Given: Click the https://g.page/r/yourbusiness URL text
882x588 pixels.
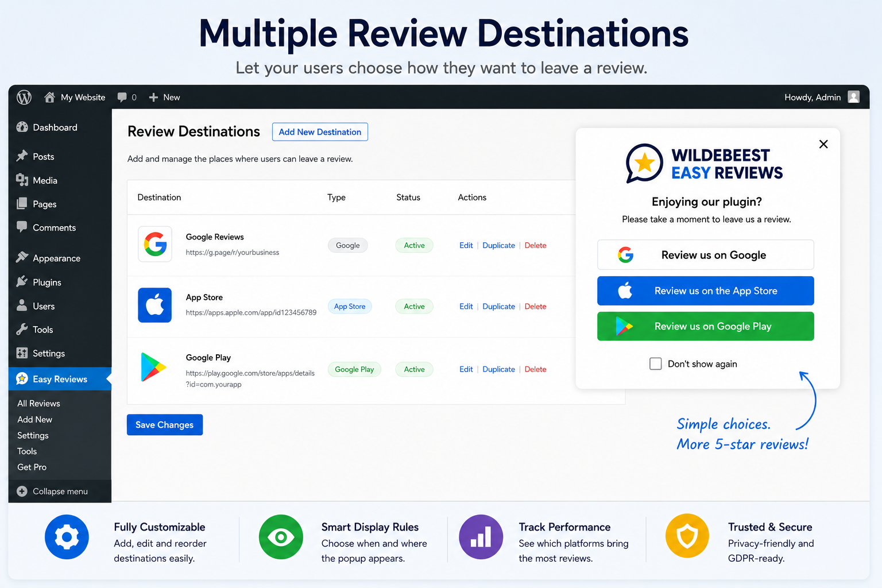Looking at the screenshot, I should tap(233, 253).
